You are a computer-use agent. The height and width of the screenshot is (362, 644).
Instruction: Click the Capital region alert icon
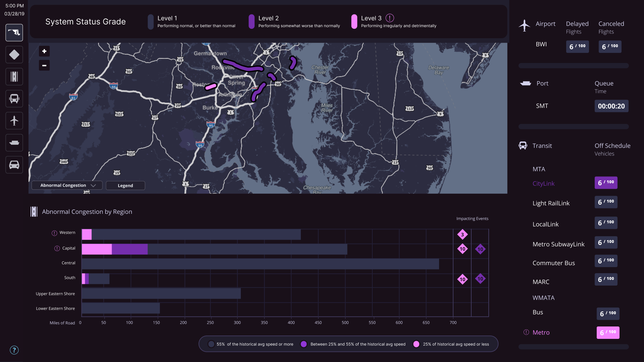[x=57, y=248]
